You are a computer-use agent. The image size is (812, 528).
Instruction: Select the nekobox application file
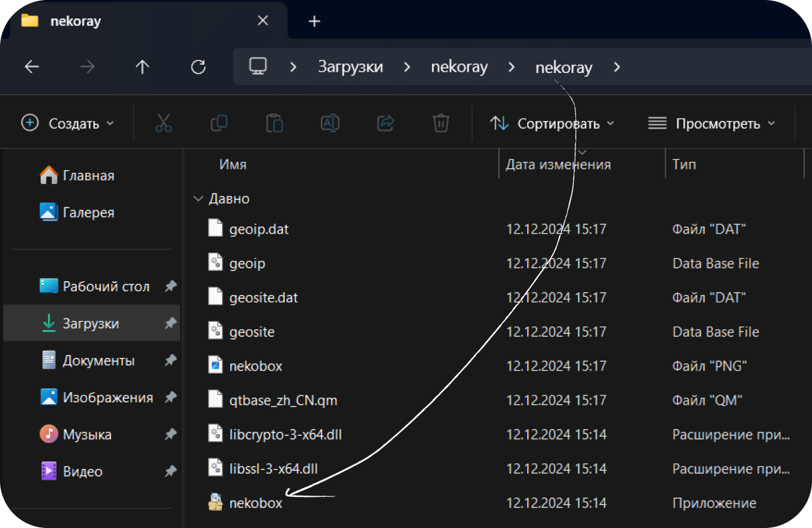pos(256,503)
